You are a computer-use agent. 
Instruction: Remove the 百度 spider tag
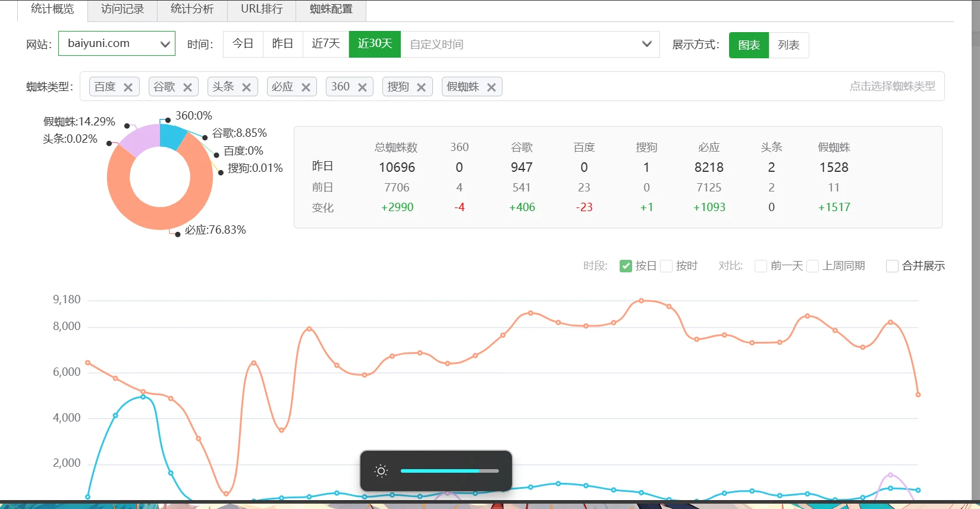tap(128, 87)
